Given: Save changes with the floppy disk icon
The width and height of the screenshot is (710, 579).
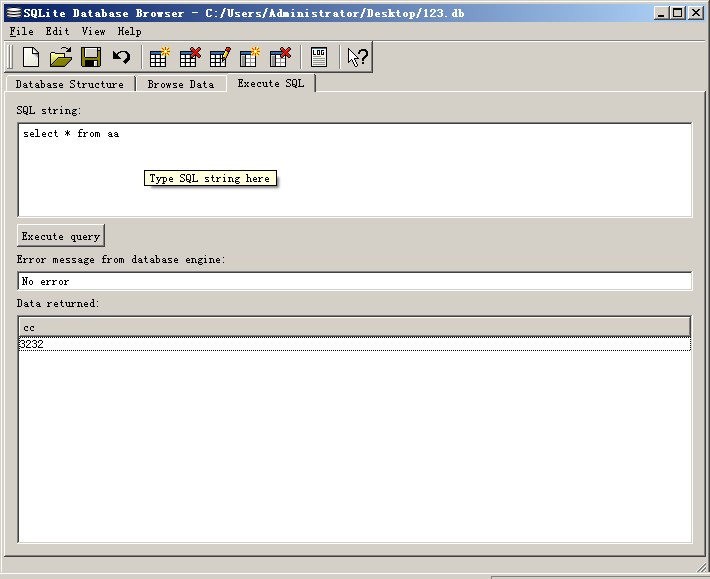Looking at the screenshot, I should [x=91, y=57].
